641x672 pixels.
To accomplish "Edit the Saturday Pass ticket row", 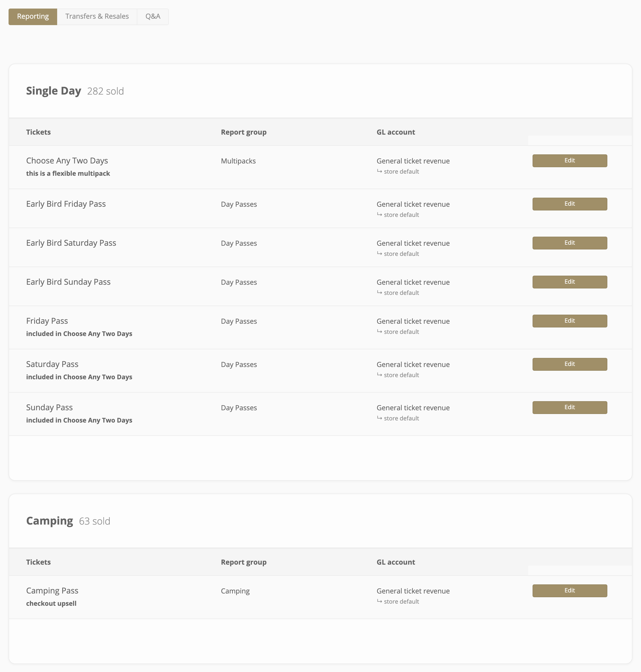I will pos(570,364).
